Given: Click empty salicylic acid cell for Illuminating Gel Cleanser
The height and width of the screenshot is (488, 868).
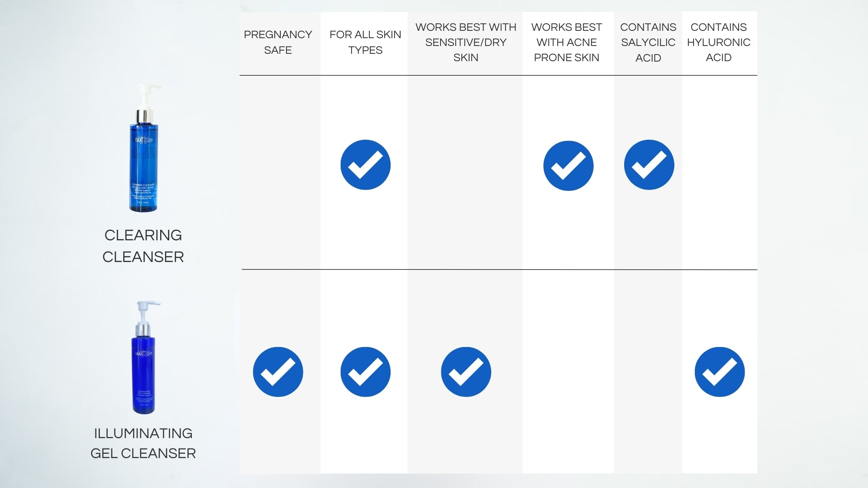Looking at the screenshot, I should coord(648,372).
